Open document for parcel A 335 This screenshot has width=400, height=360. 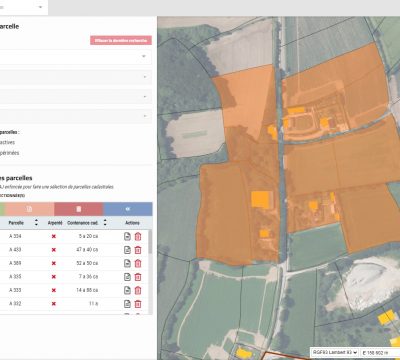point(127,277)
